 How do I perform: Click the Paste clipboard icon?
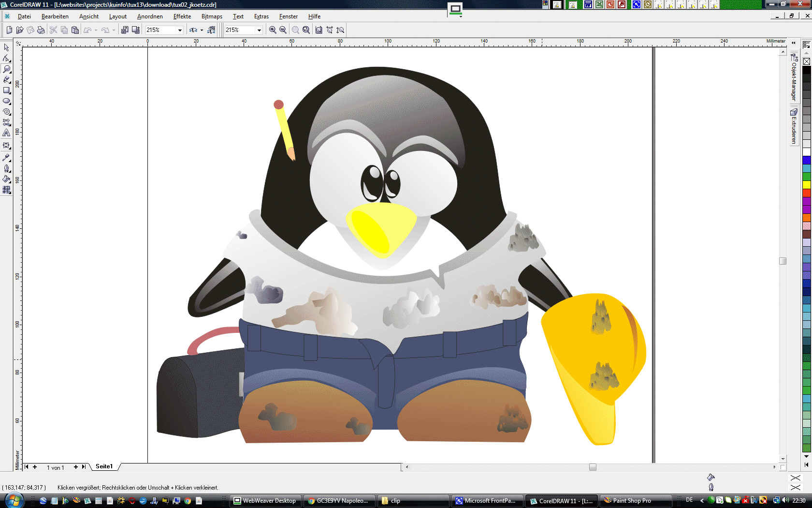[x=75, y=30]
